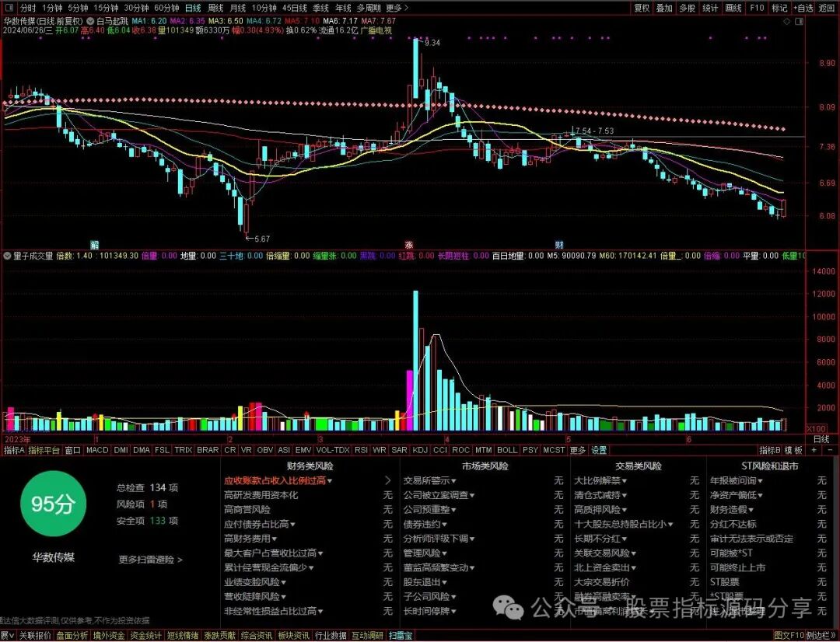The height and width of the screenshot is (642, 840).
Task: Click the minus button in indicator bar
Action: pyautogui.click(x=831, y=450)
